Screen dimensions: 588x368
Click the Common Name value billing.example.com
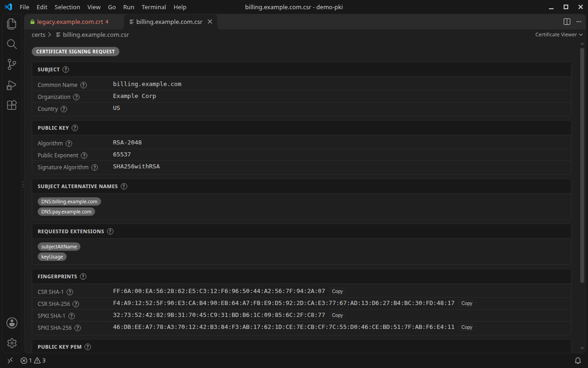tap(147, 84)
